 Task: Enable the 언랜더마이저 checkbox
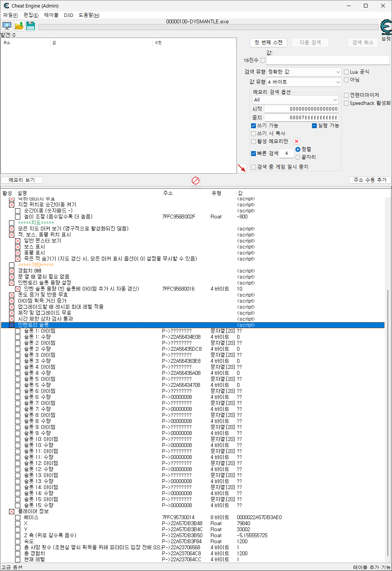(x=347, y=95)
